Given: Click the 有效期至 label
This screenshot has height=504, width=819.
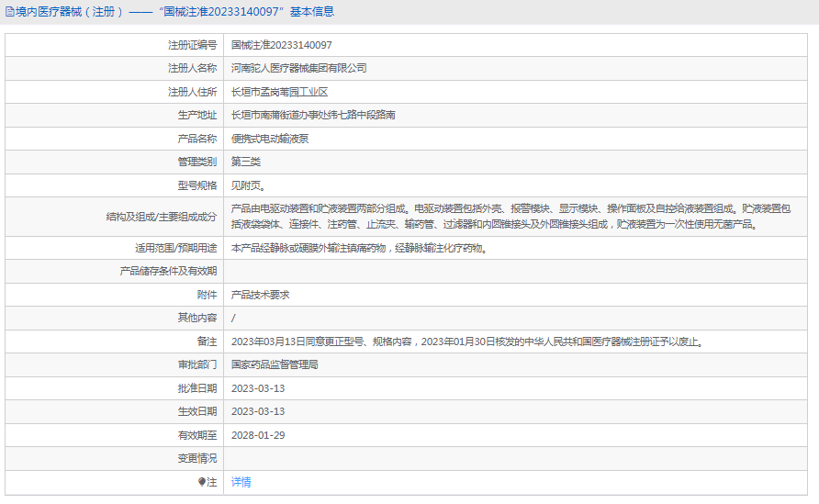Looking at the screenshot, I should click(196, 435).
